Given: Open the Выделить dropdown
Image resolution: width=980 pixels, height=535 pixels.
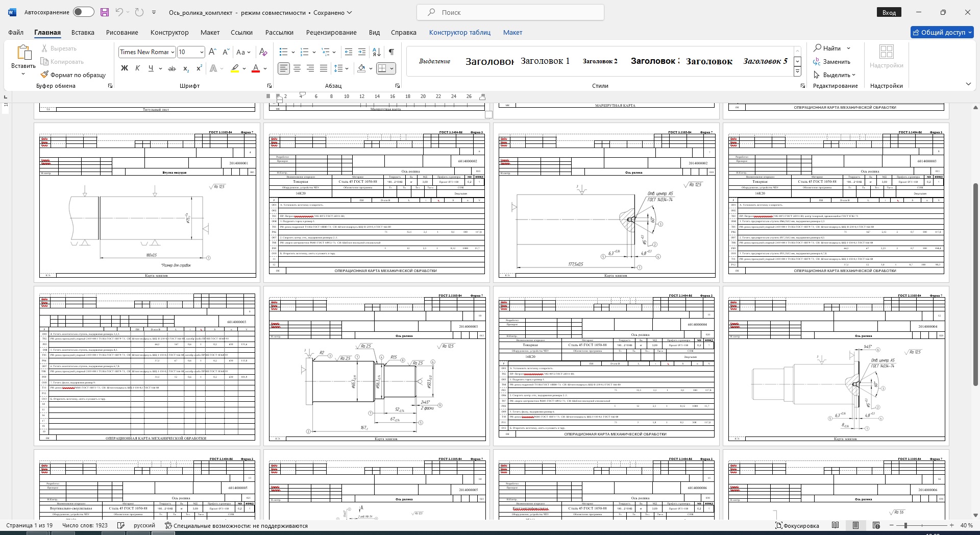Looking at the screenshot, I should pos(835,75).
